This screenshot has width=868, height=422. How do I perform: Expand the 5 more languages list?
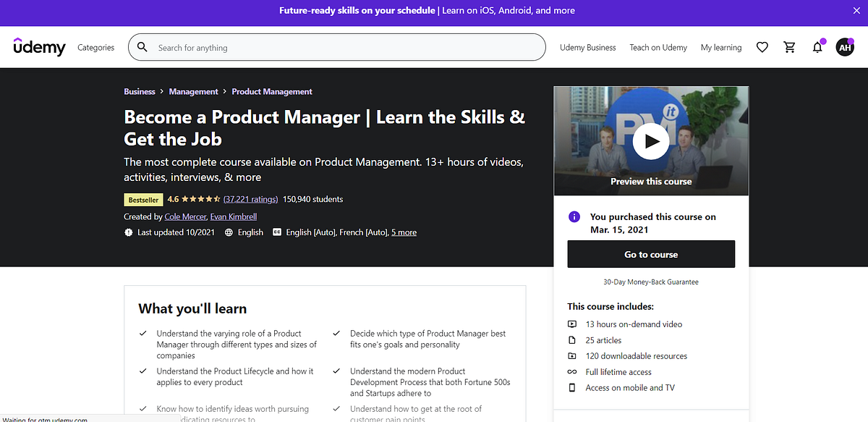(x=404, y=232)
